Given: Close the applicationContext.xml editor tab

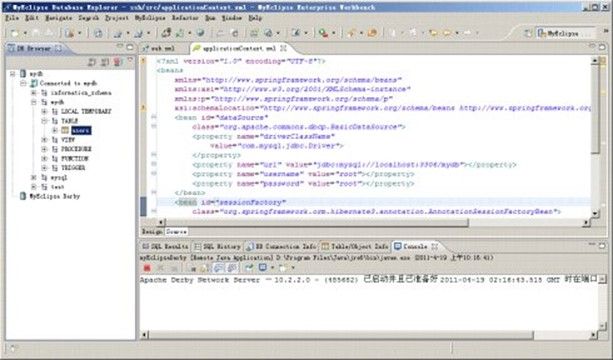Looking at the screenshot, I should pyautogui.click(x=283, y=48).
